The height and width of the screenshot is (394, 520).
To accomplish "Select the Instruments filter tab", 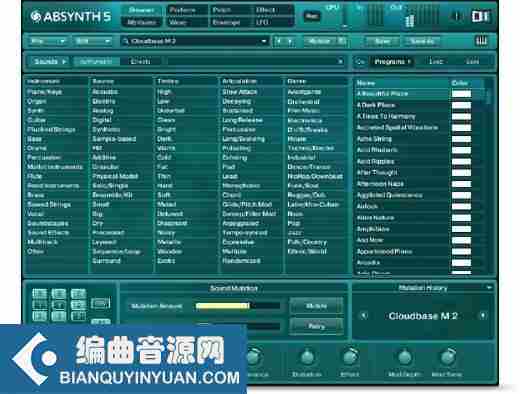I will [96, 62].
